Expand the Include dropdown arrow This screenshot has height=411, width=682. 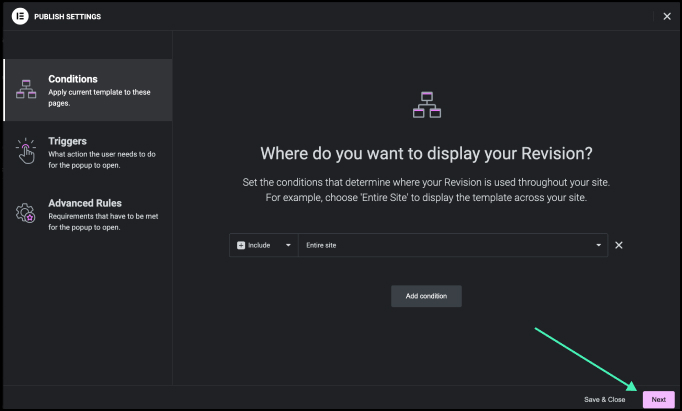[x=288, y=245]
